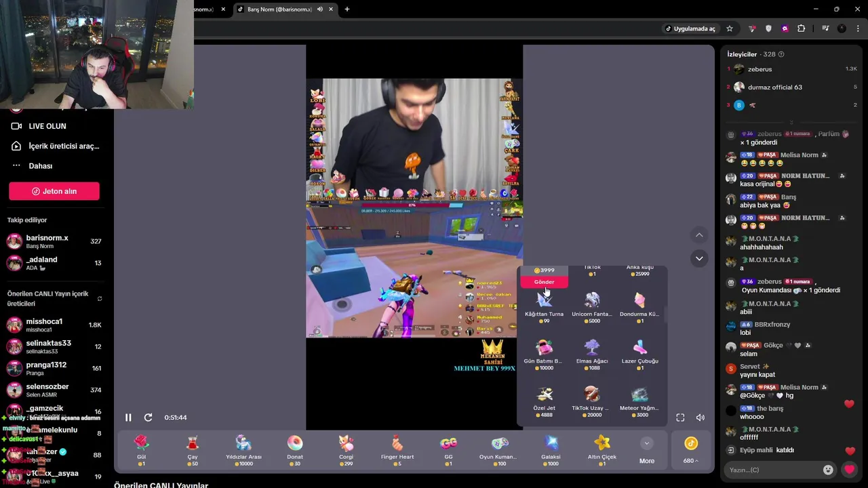868x488 pixels.
Task: Pick the Özel Jet gift
Action: (544, 401)
